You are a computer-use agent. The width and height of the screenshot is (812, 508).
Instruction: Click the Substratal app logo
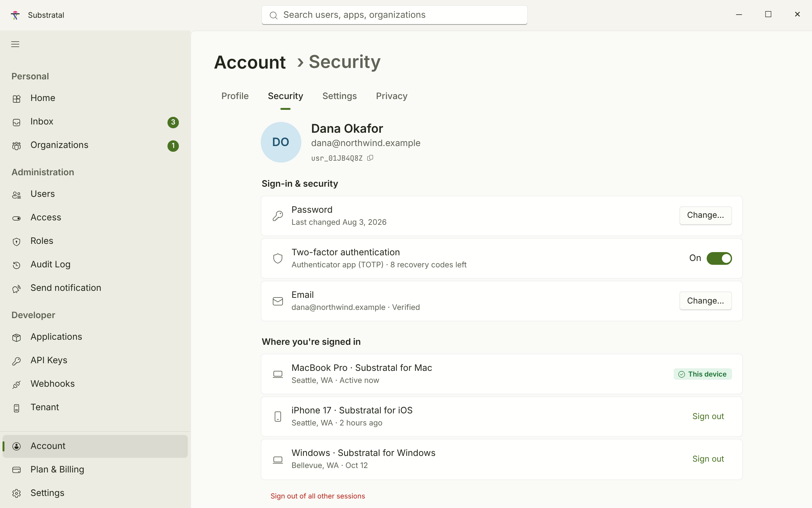coord(15,15)
